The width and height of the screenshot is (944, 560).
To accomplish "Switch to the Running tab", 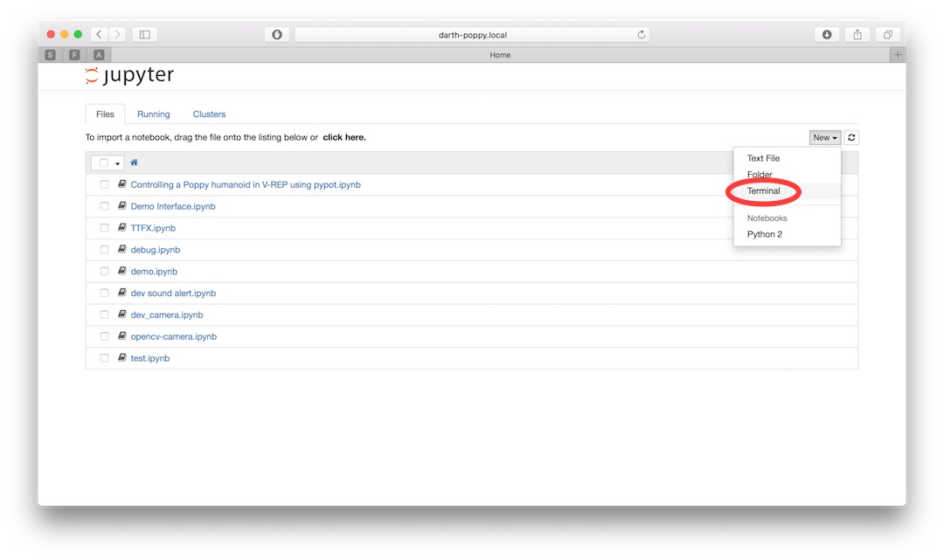I will pyautogui.click(x=154, y=114).
